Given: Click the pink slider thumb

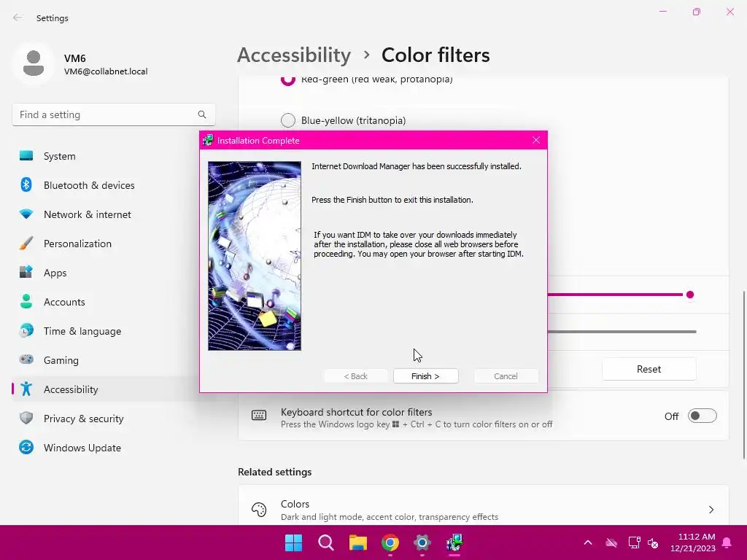Looking at the screenshot, I should [x=690, y=295].
